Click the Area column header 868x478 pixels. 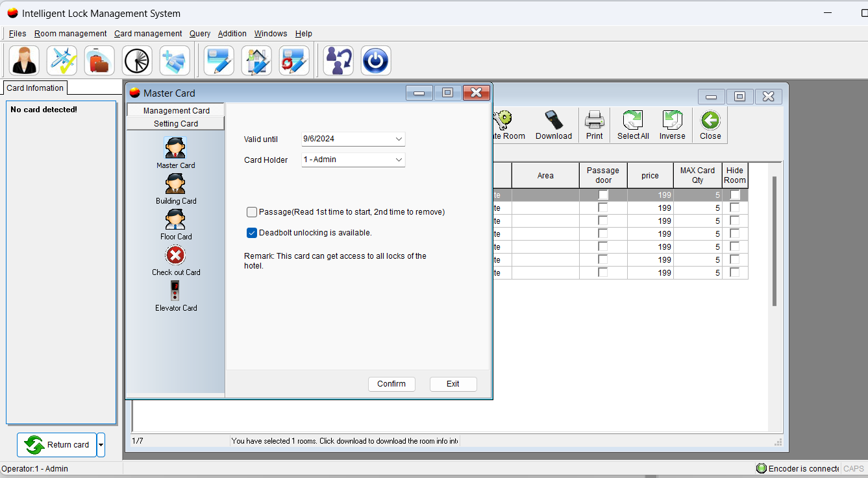click(x=545, y=175)
